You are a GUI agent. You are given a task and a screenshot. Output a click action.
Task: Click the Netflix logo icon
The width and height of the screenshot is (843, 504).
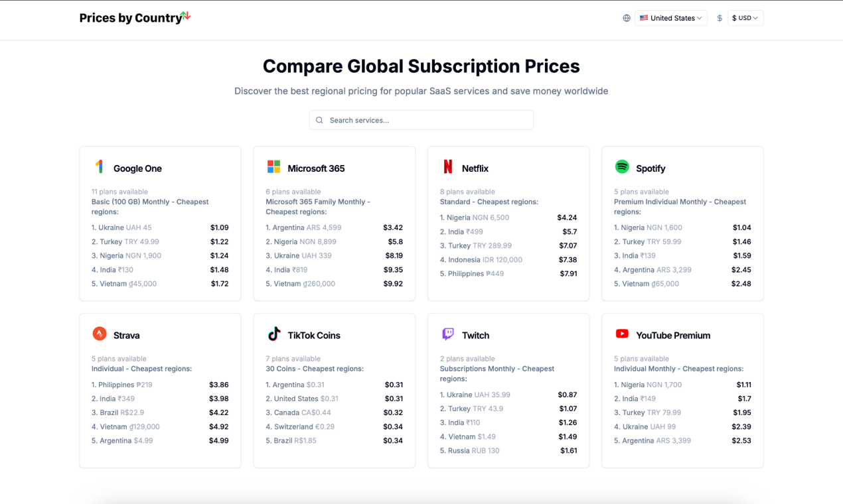coord(449,168)
